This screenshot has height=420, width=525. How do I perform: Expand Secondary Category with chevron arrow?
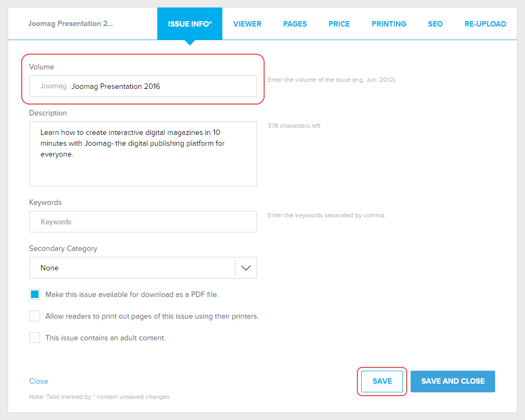246,268
